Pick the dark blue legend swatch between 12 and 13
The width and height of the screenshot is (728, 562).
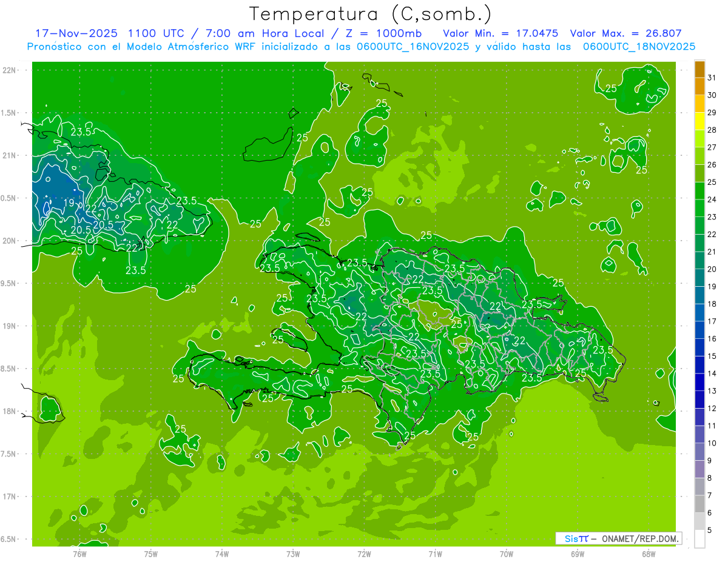tap(699, 400)
